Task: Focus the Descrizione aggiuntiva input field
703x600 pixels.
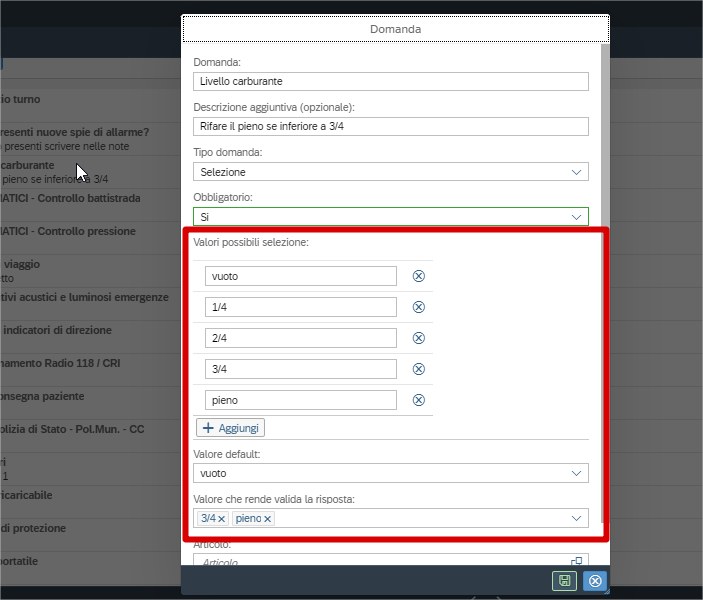Action: click(x=390, y=127)
